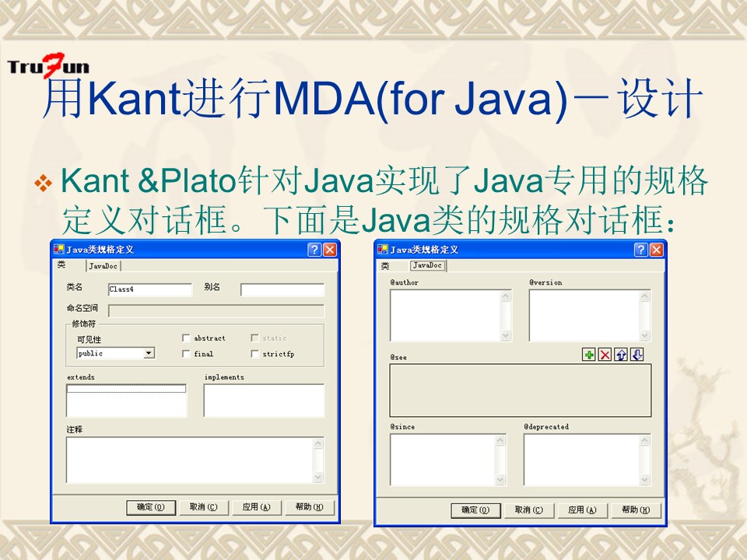Click scroll down arrow of @author box
Image resolution: width=747 pixels, height=560 pixels.
(506, 335)
